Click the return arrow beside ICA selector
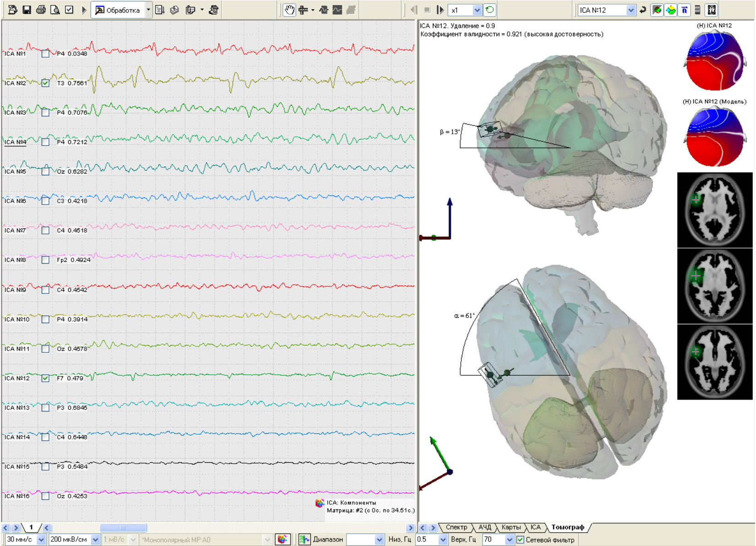Viewport: 756px width, 546px height. [643, 10]
